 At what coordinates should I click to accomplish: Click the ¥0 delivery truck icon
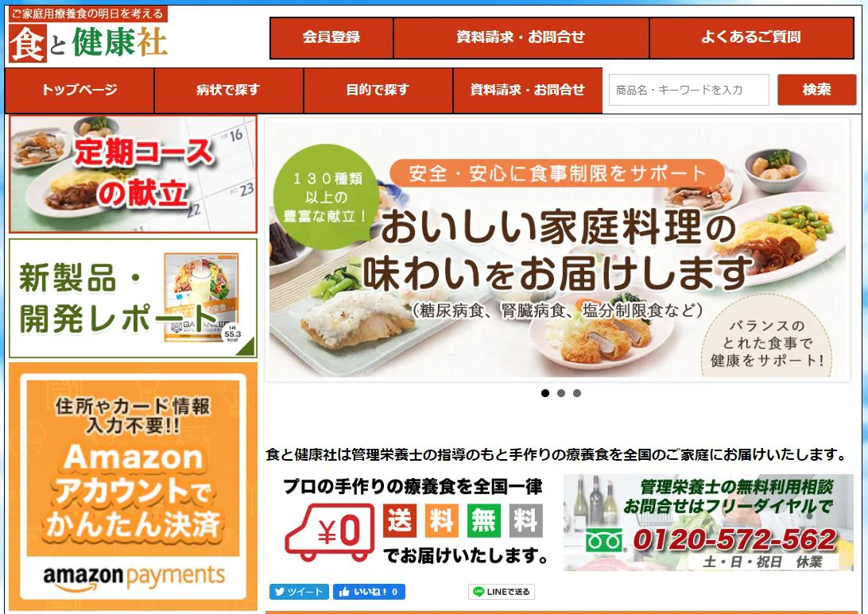click(x=329, y=531)
